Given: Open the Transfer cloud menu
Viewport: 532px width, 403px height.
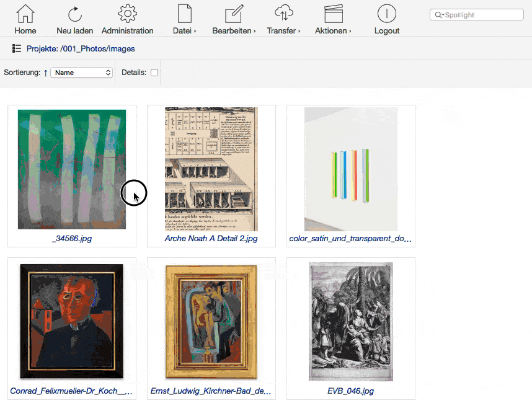Looking at the screenshot, I should coord(283,14).
